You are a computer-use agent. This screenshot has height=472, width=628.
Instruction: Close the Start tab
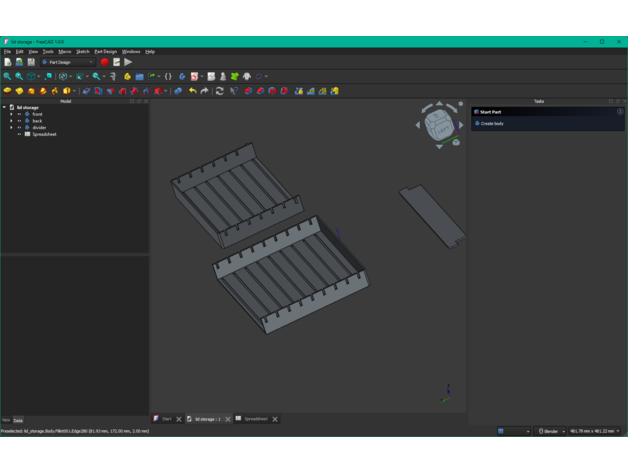179,419
